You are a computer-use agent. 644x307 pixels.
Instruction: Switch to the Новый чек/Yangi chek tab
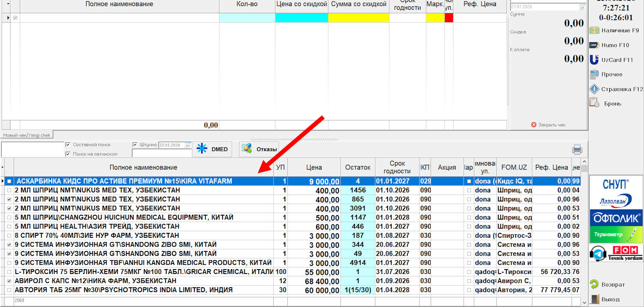point(27,135)
